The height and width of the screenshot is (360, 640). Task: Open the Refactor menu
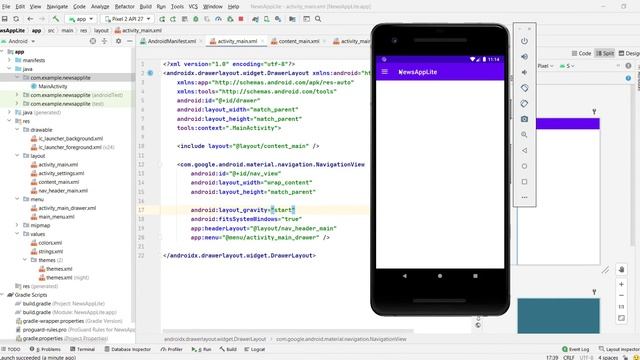(124, 7)
